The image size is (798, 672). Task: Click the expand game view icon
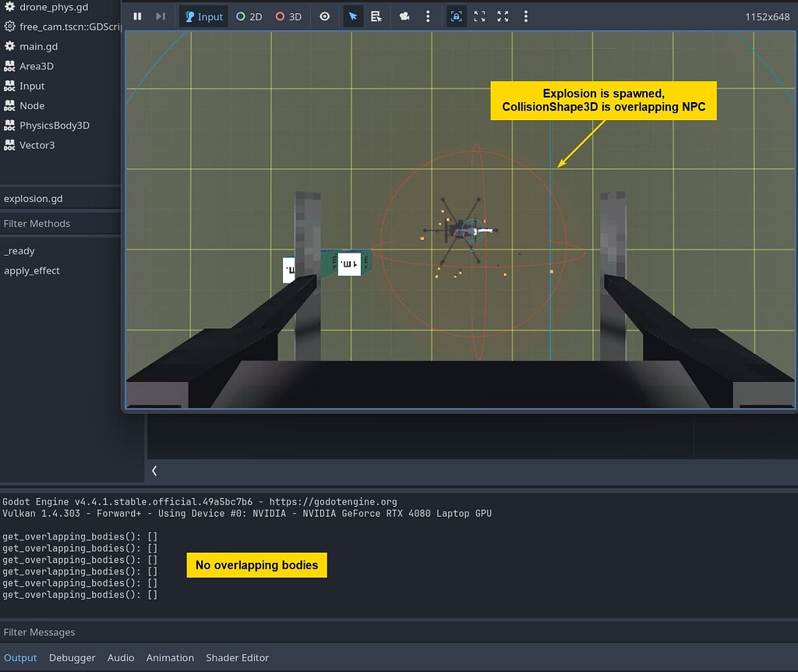click(x=502, y=16)
